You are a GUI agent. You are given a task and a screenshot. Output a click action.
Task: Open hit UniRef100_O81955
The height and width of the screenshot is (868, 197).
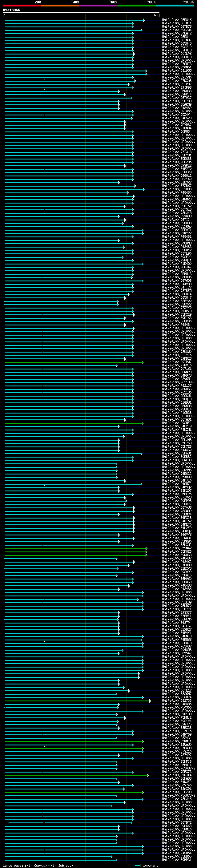point(177,71)
